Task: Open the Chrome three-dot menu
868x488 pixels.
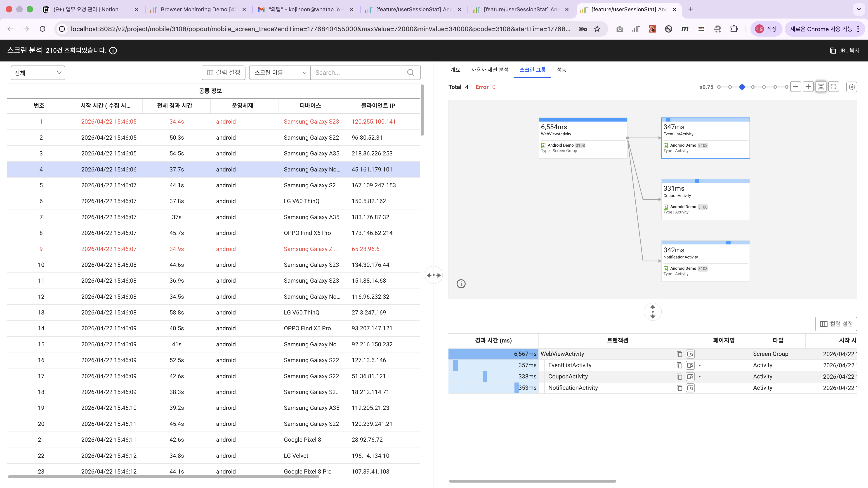Action: click(858, 29)
